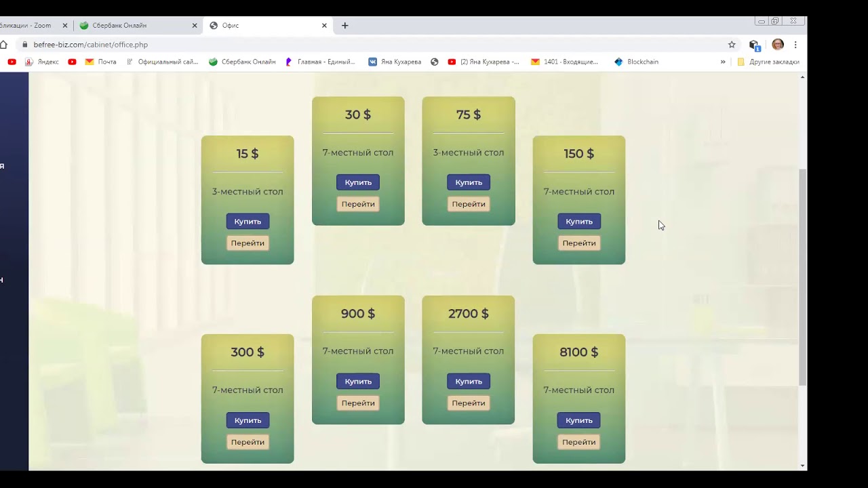Click Купить on the 30 $ card

coord(358,182)
